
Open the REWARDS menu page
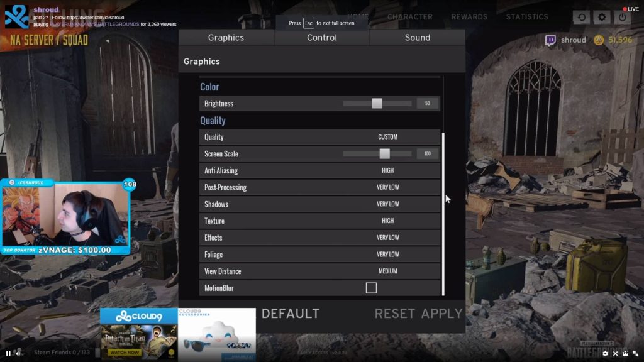[x=469, y=17]
